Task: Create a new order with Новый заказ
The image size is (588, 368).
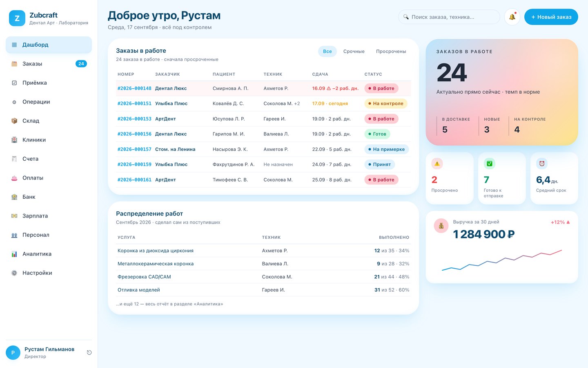Action: (551, 17)
